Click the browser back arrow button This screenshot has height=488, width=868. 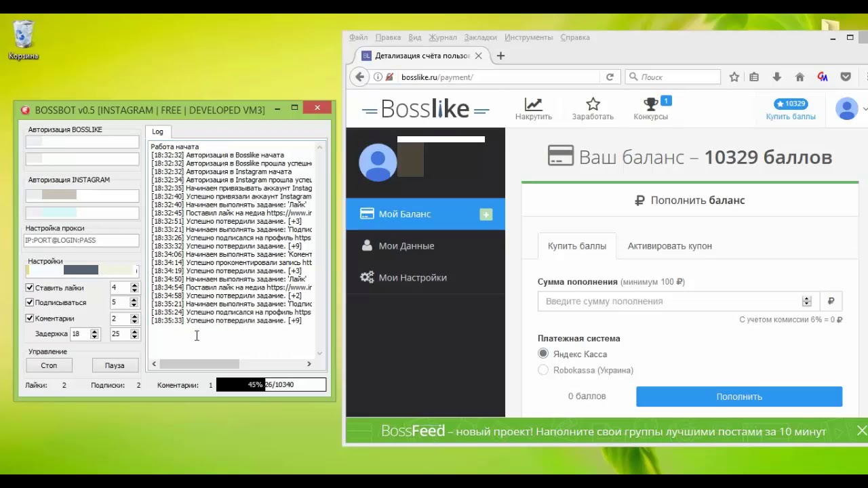(360, 77)
